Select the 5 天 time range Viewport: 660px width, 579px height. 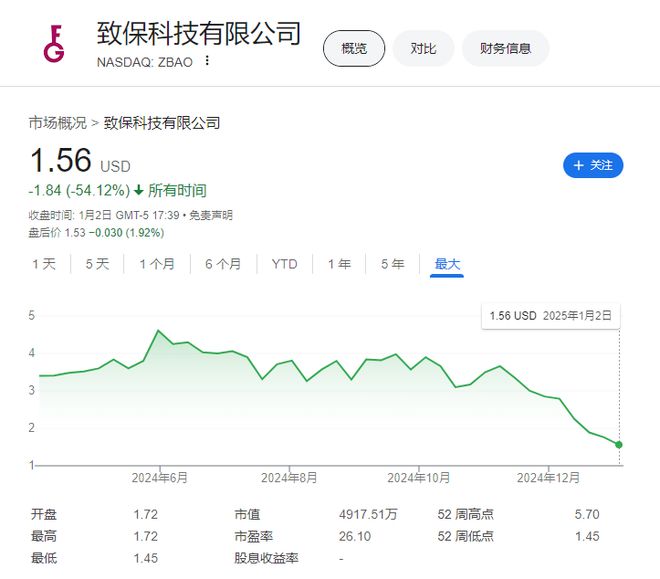(97, 264)
